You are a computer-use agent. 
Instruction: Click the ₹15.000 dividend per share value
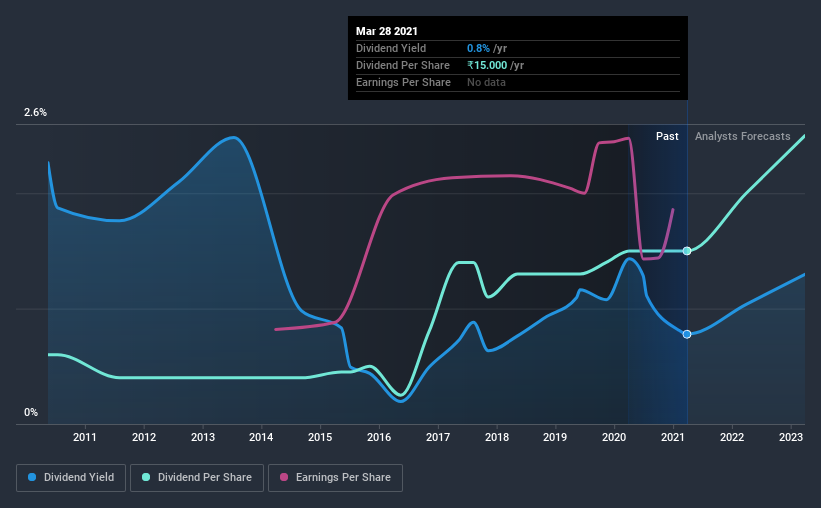click(x=487, y=65)
